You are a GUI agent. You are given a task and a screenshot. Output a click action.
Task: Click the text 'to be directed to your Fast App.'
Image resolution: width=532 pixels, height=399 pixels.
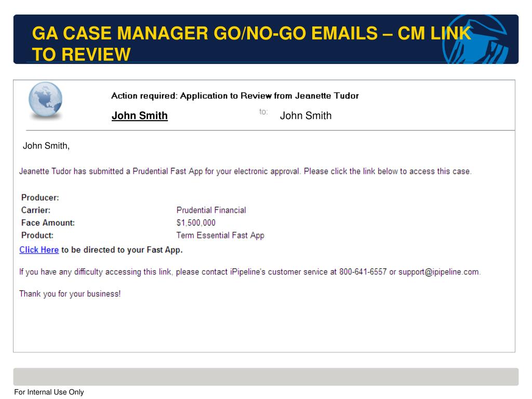point(122,250)
